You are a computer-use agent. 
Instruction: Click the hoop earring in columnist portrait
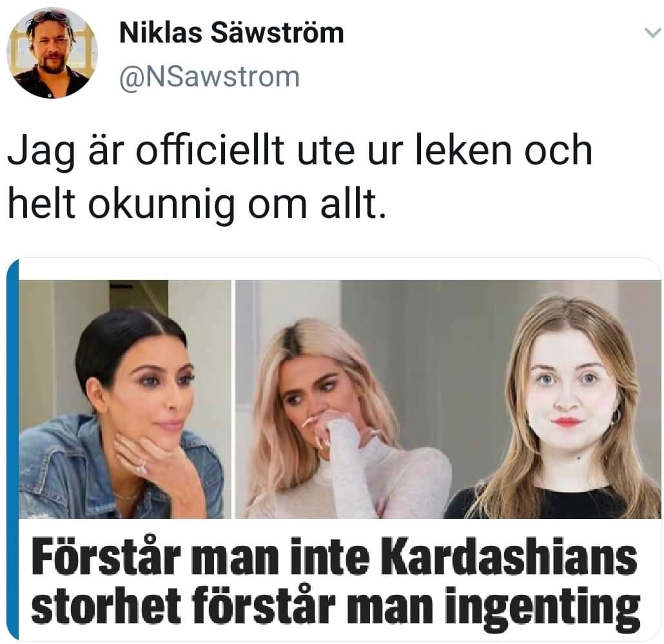point(616,416)
